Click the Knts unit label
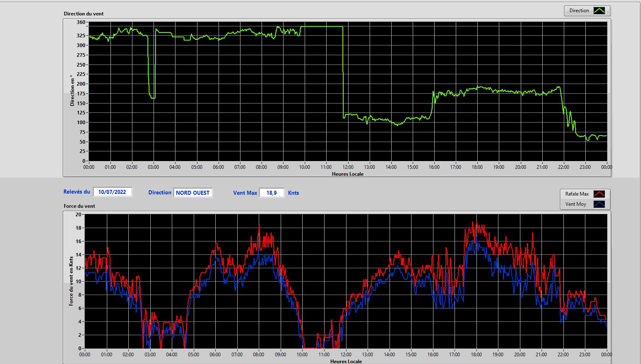 293,193
